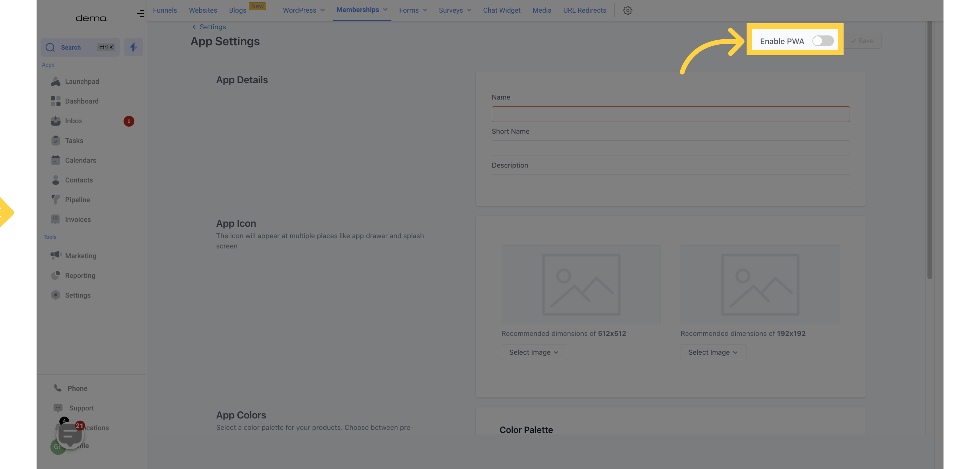Click the lightning bolt quick actions icon
The image size is (980, 469).
133,47
